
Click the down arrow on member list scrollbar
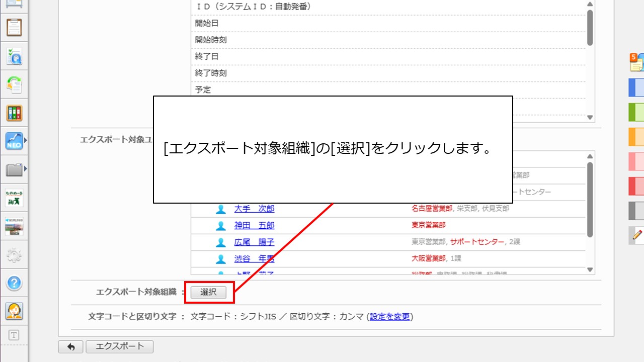pyautogui.click(x=589, y=269)
